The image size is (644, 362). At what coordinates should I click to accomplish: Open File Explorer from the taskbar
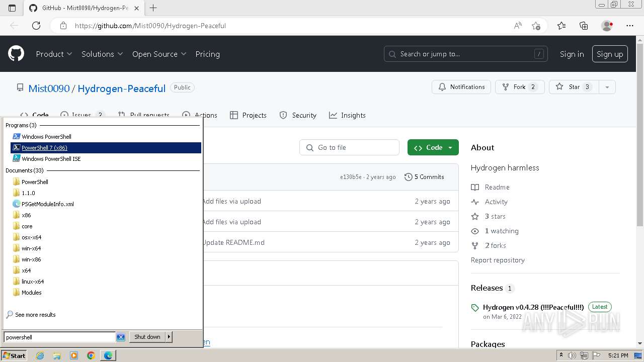coord(57,355)
